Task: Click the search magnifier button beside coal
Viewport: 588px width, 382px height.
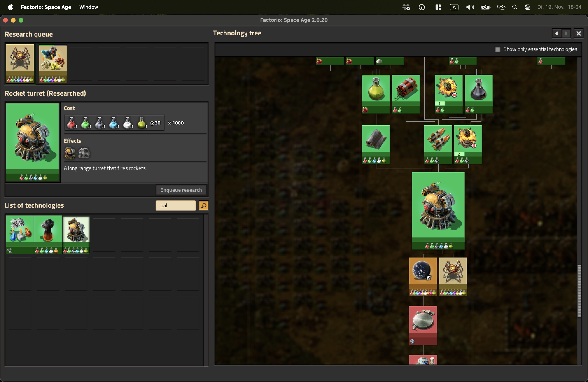Action: tap(204, 206)
